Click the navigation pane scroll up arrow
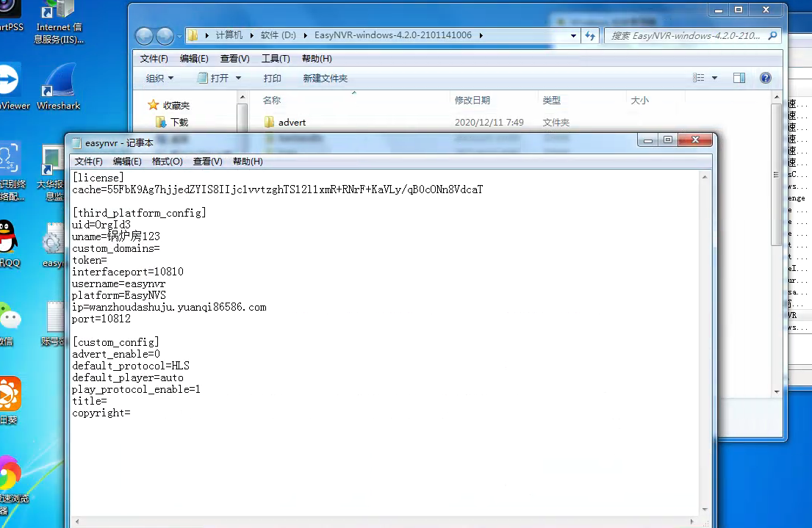The height and width of the screenshot is (528, 812). [242, 98]
